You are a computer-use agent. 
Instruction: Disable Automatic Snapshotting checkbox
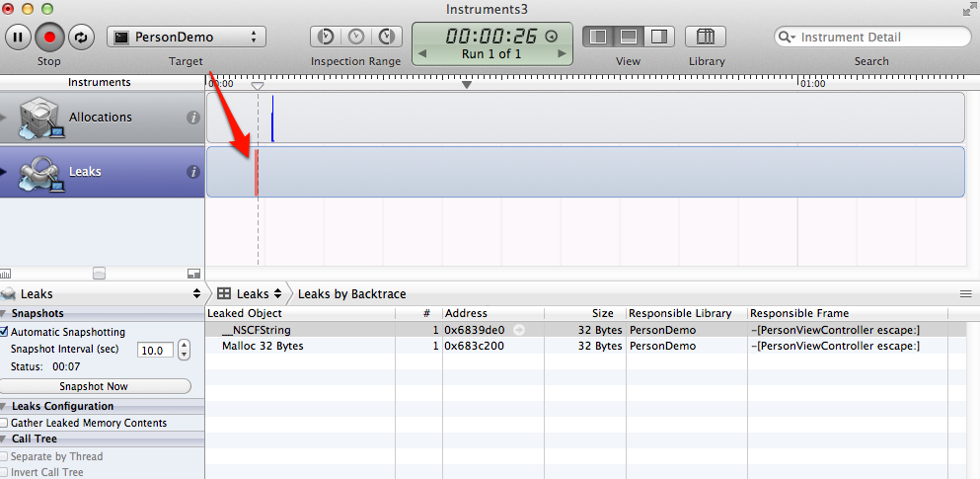[x=5, y=332]
